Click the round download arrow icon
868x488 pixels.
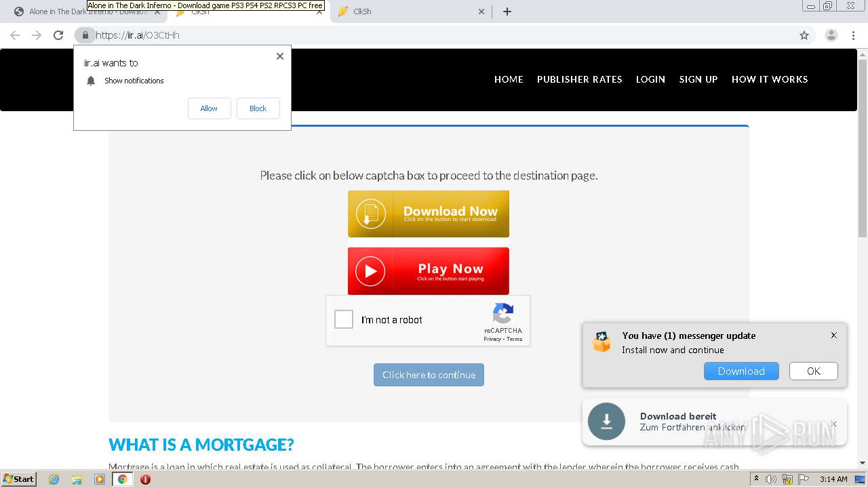[606, 422]
